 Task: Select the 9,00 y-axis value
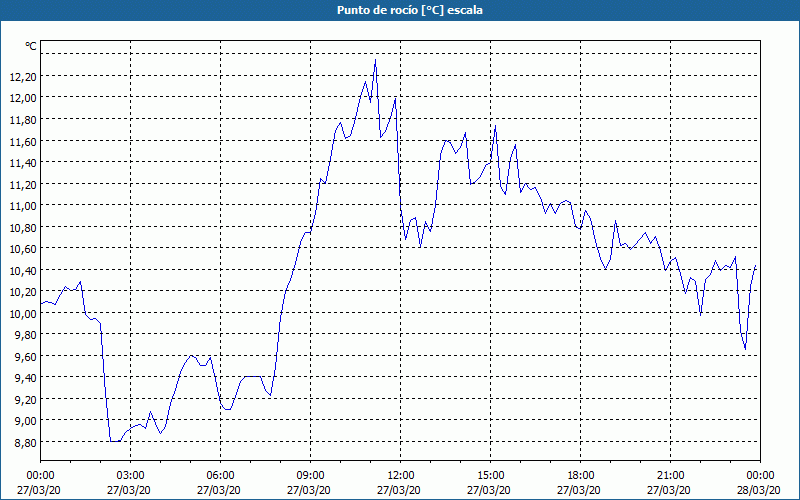pos(26,421)
